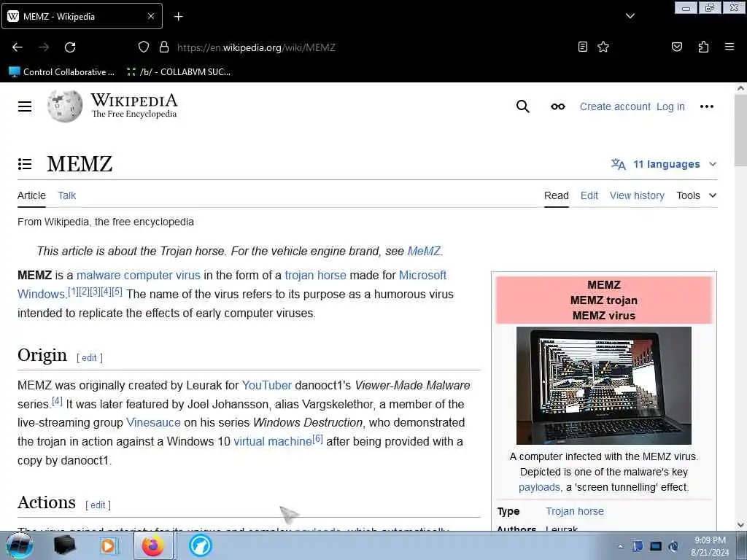Click the scrollbar down arrow

click(x=740, y=525)
